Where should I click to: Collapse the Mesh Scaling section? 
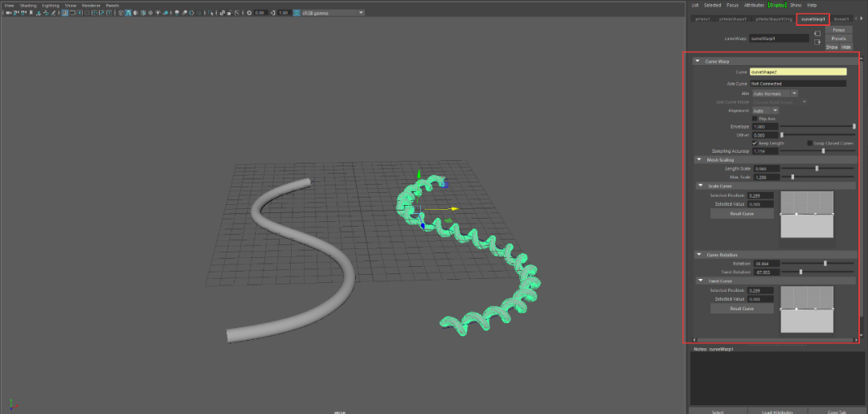(699, 160)
